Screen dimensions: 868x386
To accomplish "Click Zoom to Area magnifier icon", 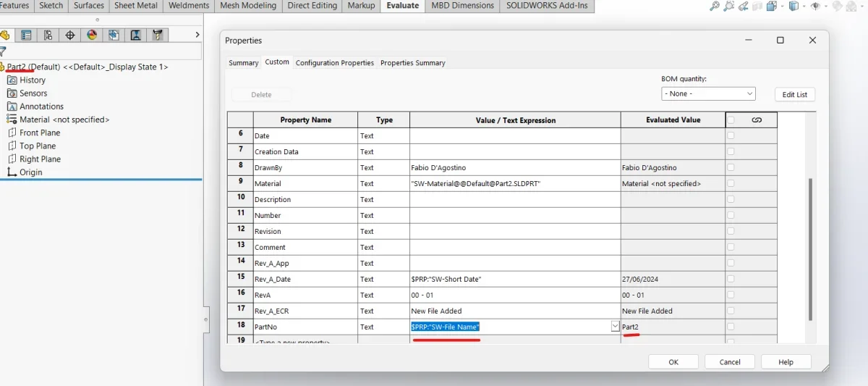I will [x=729, y=6].
